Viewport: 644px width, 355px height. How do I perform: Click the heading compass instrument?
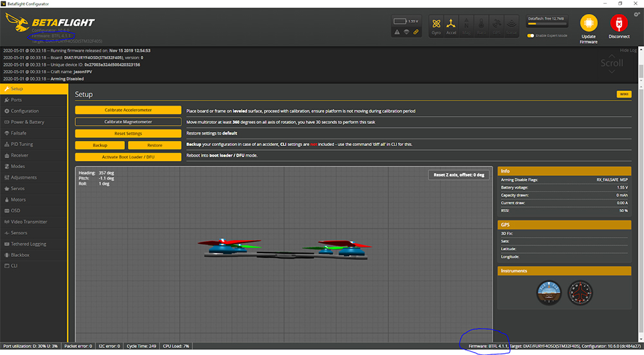[x=580, y=293]
